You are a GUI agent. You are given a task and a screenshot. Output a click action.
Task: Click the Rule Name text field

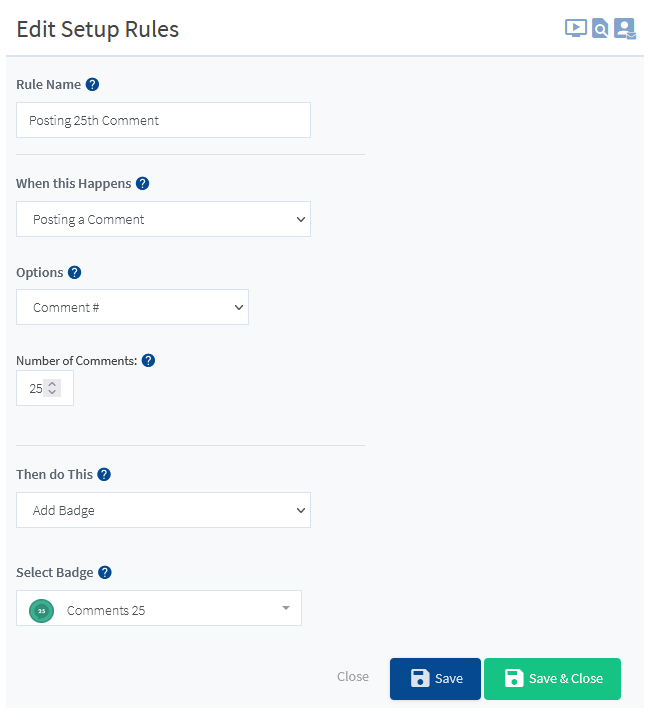pos(163,120)
